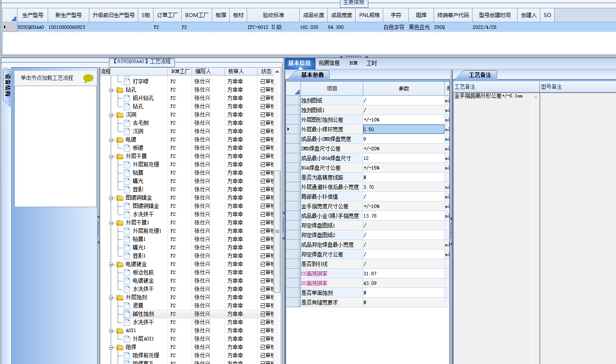Select the 工艺备注 tab
The width and height of the screenshot is (616, 364).
480,75
